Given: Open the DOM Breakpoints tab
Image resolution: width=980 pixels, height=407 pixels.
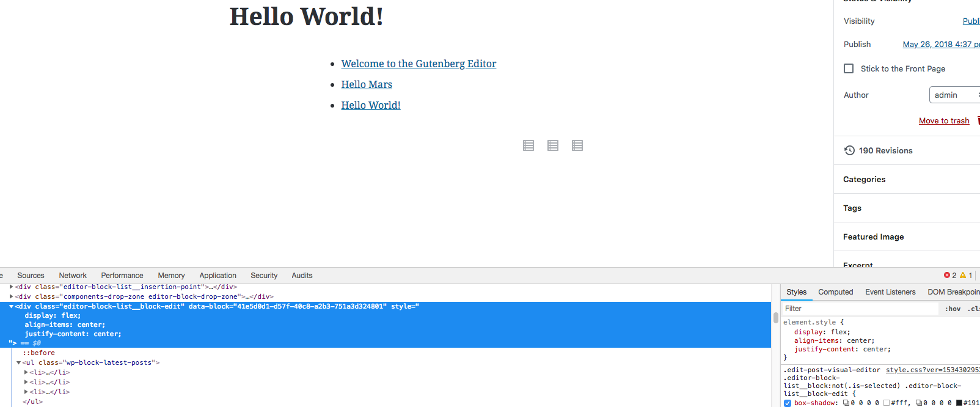Looking at the screenshot, I should [x=953, y=292].
